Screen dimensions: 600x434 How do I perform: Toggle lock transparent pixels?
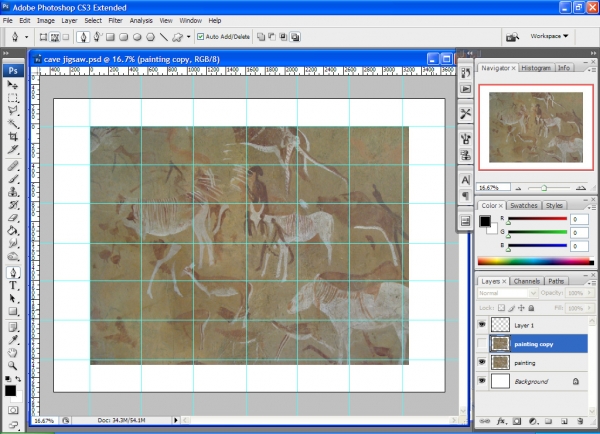(x=501, y=308)
